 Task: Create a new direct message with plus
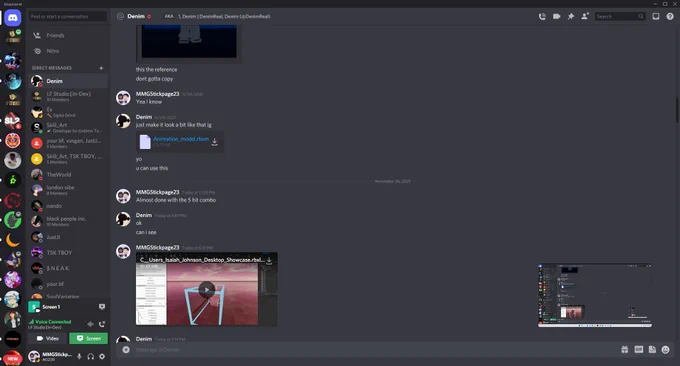click(x=101, y=68)
